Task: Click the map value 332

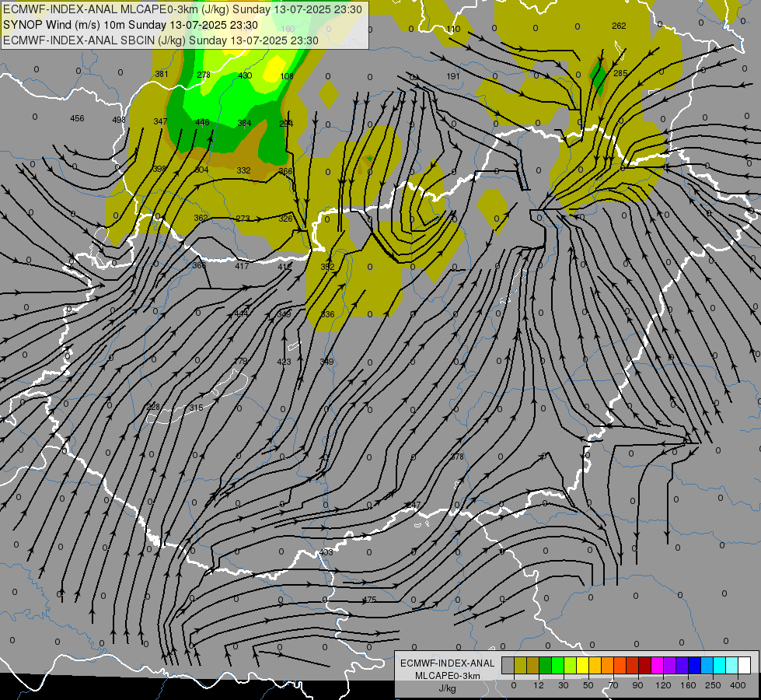Action: (x=243, y=170)
